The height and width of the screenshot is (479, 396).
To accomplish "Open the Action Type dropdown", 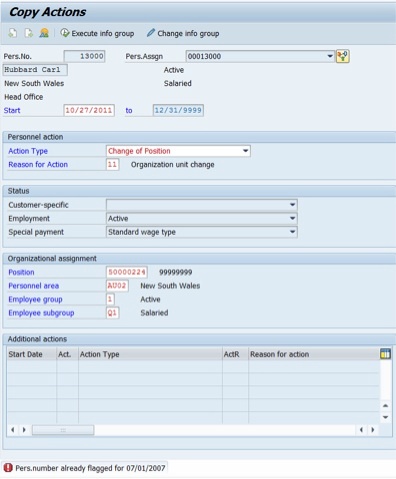I will pyautogui.click(x=246, y=151).
